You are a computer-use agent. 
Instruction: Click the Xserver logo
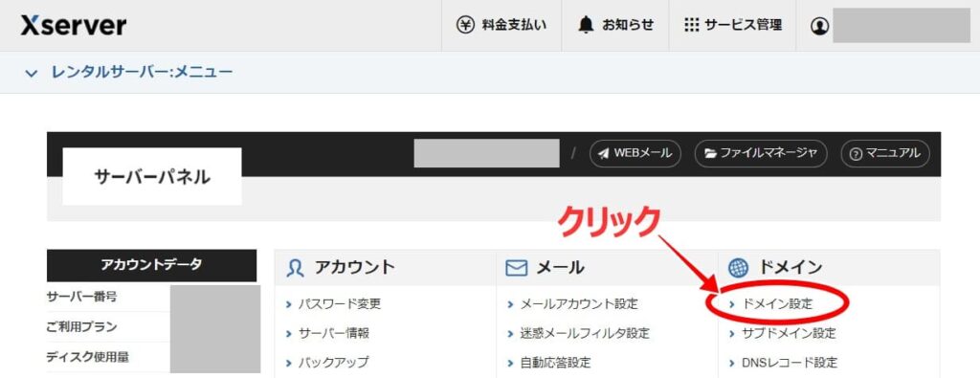(x=74, y=25)
